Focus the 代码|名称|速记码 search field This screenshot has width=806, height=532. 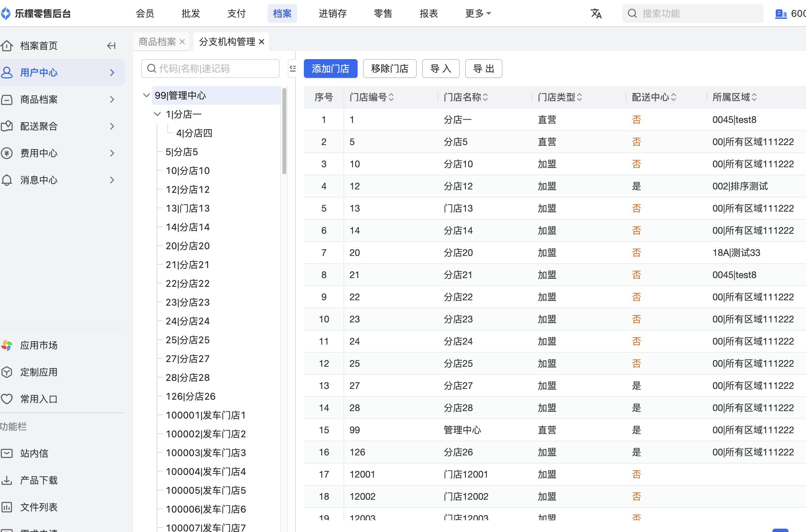click(x=210, y=69)
